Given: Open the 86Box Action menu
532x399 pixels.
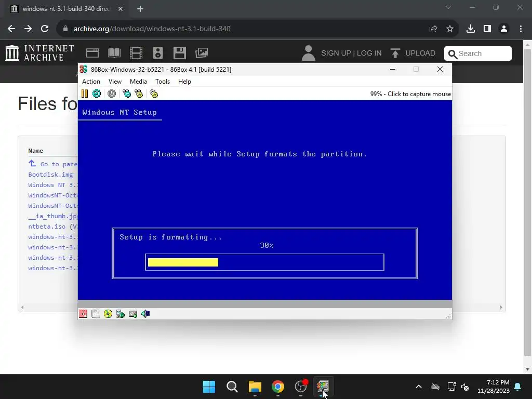Looking at the screenshot, I should [x=91, y=82].
